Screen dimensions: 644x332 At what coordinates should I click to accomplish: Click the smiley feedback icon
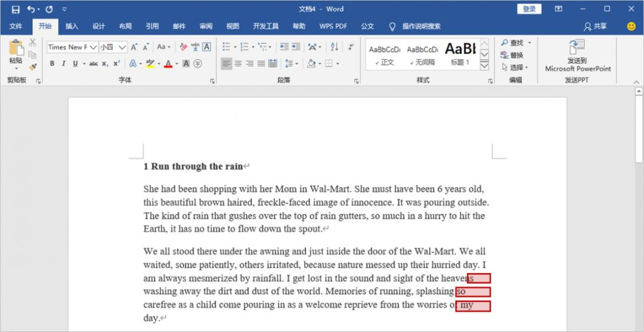pyautogui.click(x=631, y=26)
